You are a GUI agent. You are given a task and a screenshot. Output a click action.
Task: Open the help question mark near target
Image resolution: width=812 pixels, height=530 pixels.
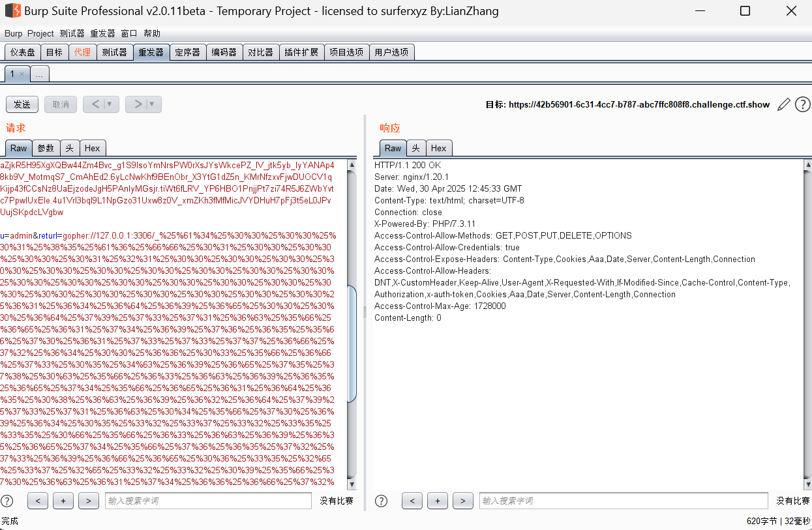click(x=802, y=104)
